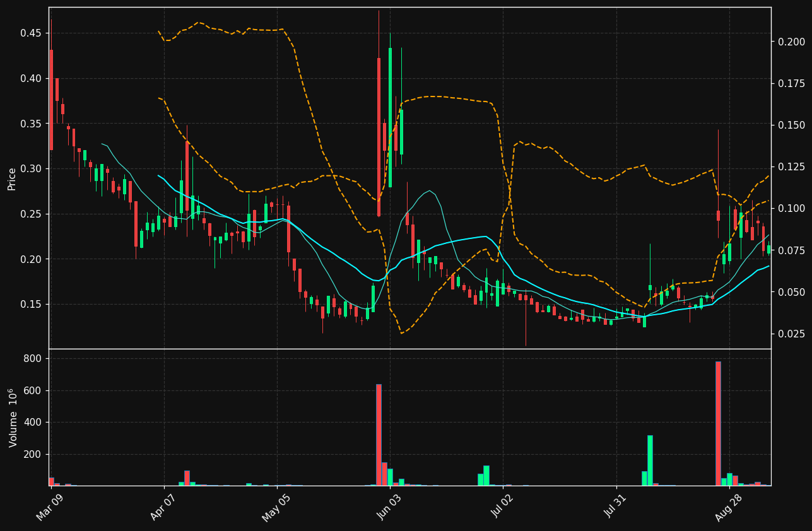The image size is (812, 531).
Task: Click the "800" volume axis tick
Action: (34, 358)
